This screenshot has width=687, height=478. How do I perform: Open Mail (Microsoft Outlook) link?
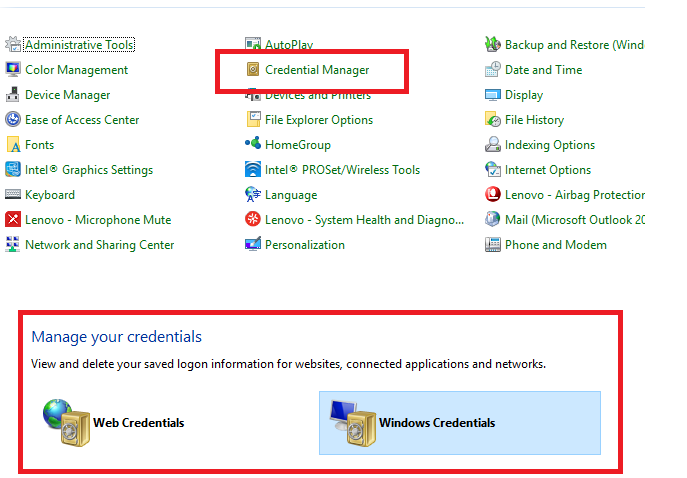point(575,220)
